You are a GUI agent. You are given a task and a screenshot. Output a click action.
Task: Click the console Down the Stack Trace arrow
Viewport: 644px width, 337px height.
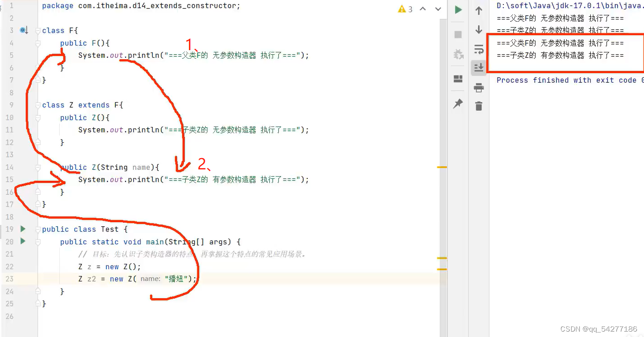tap(479, 30)
